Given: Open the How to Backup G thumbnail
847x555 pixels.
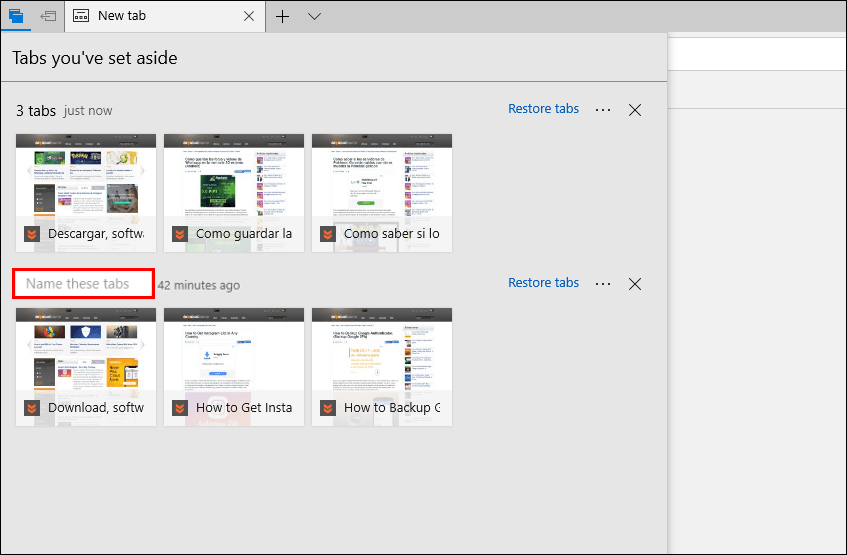Looking at the screenshot, I should (382, 367).
